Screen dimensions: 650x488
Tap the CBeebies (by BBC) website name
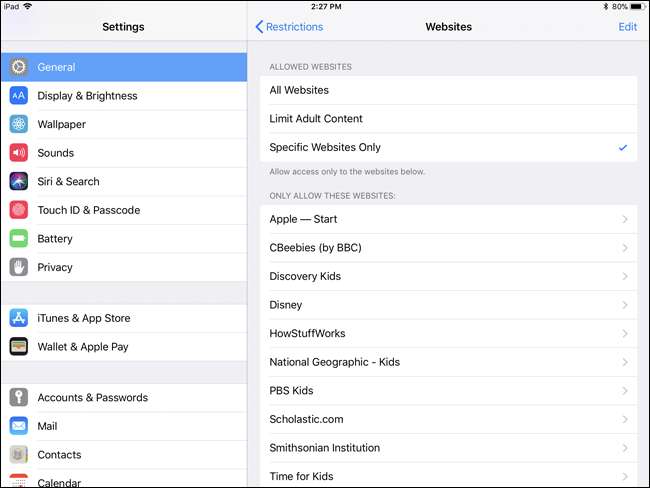coord(315,248)
